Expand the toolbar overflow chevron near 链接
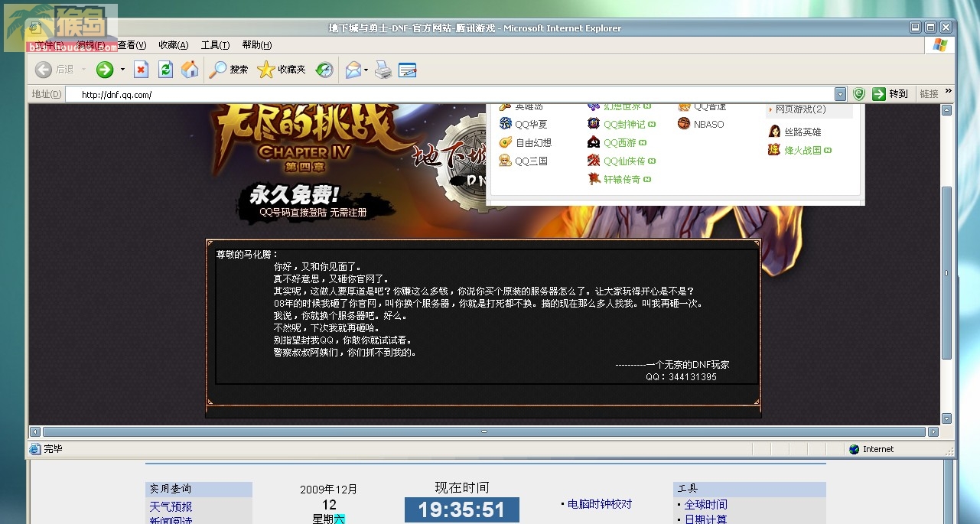This screenshot has height=524, width=980. pyautogui.click(x=949, y=91)
